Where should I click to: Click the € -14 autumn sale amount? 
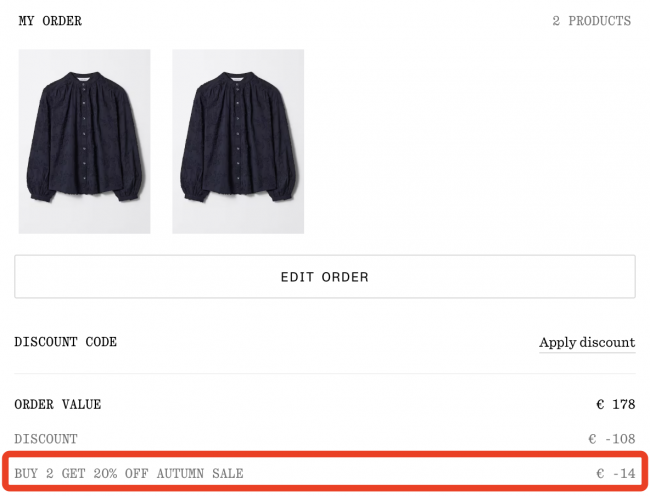(616, 473)
